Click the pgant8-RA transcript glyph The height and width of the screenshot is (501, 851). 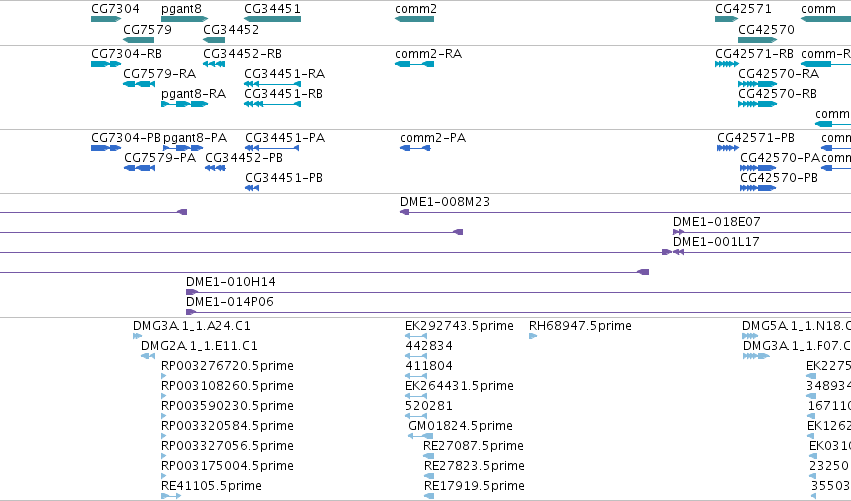[x=185, y=104]
